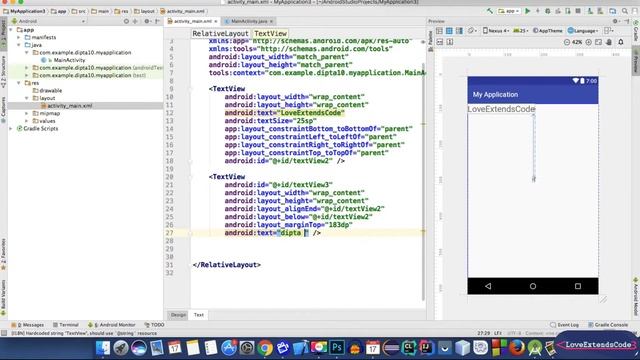Close the MainActivity.java tab
Viewport: 640px width, 360px height.
[x=271, y=21]
